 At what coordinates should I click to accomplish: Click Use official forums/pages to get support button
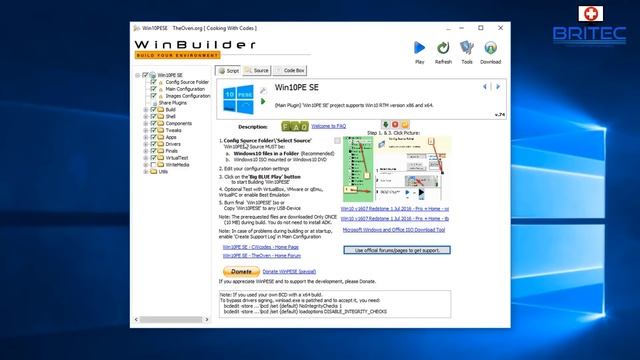click(x=397, y=250)
